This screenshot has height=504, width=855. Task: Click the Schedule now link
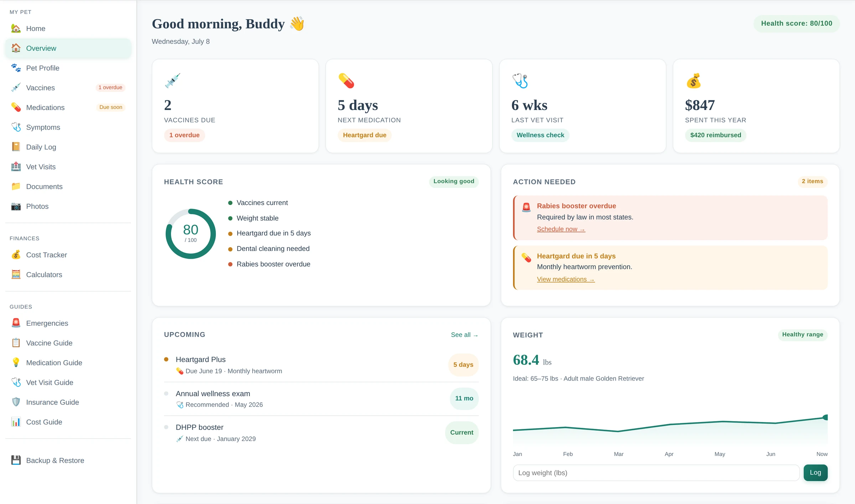click(x=561, y=229)
